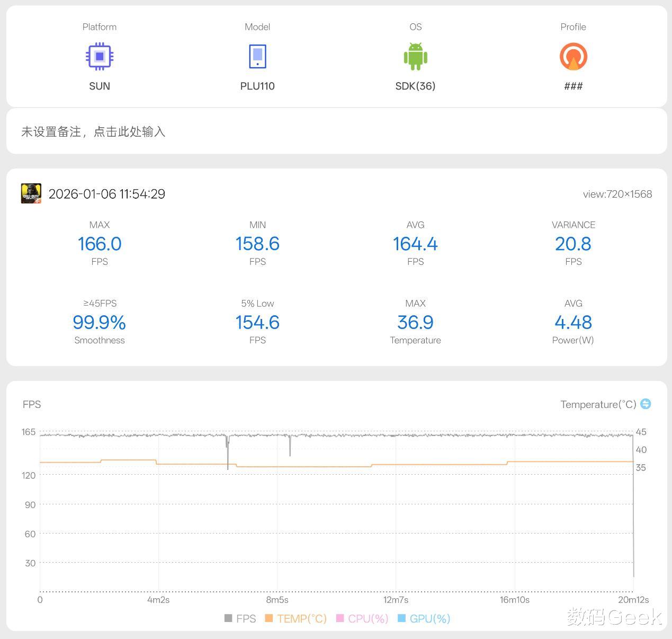Viewport: 672px width, 639px height.
Task: Toggle GPU(%) series in legend
Action: click(424, 618)
